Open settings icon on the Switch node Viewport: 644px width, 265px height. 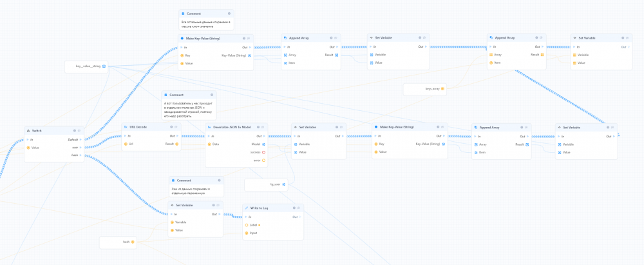click(x=75, y=130)
